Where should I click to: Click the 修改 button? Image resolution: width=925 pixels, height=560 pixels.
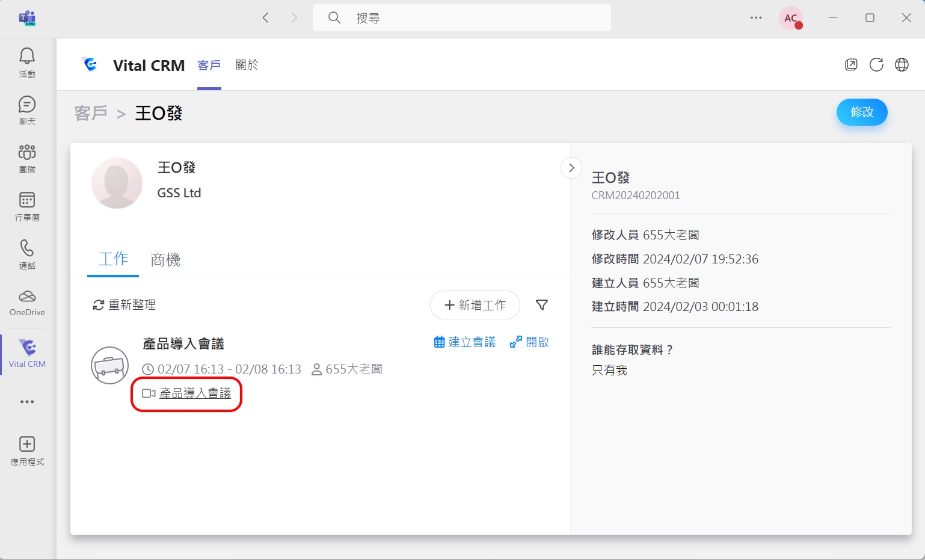(x=861, y=112)
